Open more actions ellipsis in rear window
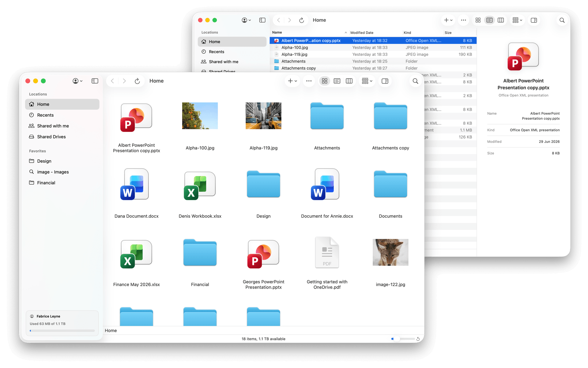This screenshot has width=588, height=368. coord(463,20)
